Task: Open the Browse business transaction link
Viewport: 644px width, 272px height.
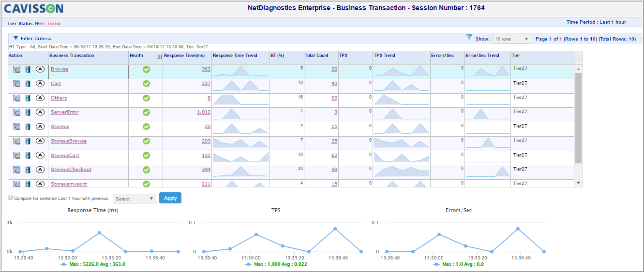Action: pos(60,69)
